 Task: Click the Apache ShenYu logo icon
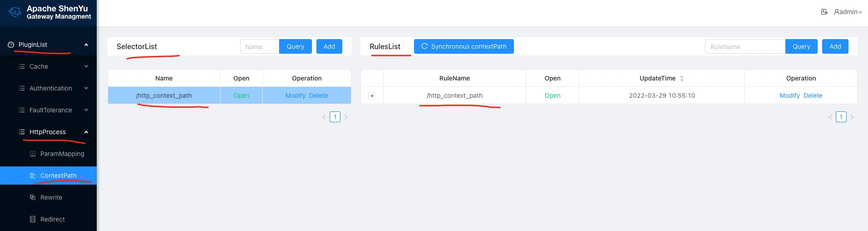[x=15, y=12]
